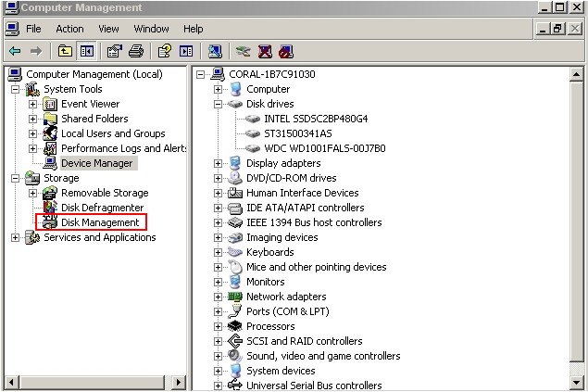Viewport: 588px width, 392px height.
Task: Open the Action menu
Action: tap(69, 29)
